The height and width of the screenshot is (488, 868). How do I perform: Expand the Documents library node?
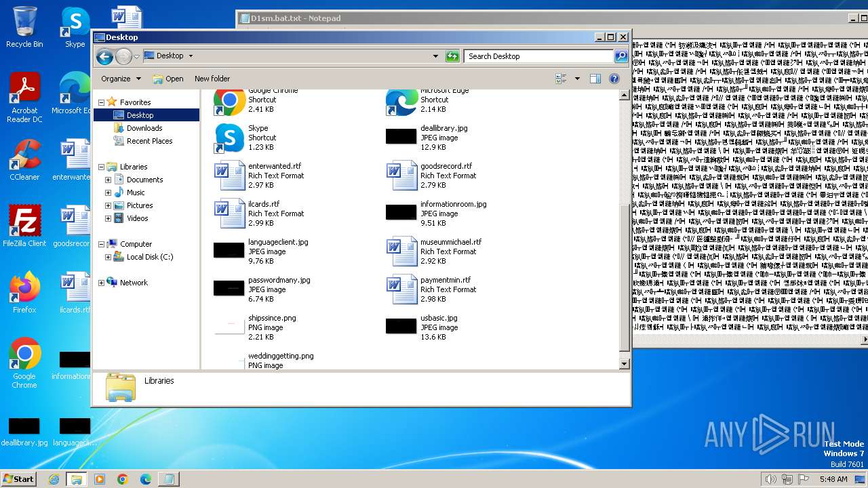click(x=108, y=180)
